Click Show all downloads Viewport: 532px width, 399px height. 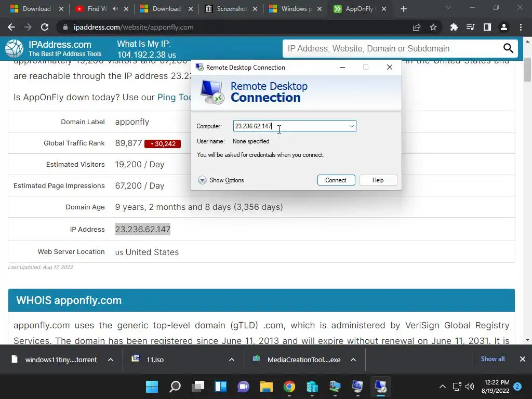(493, 359)
